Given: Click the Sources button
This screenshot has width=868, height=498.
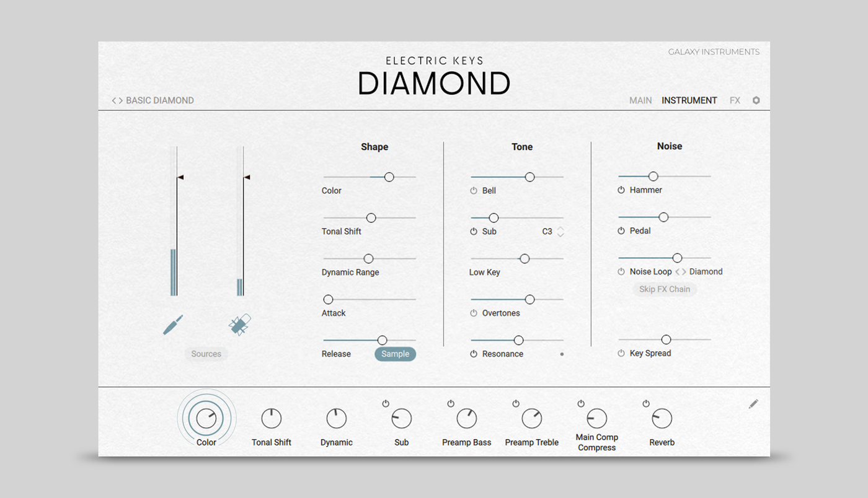Looking at the screenshot, I should pyautogui.click(x=206, y=354).
